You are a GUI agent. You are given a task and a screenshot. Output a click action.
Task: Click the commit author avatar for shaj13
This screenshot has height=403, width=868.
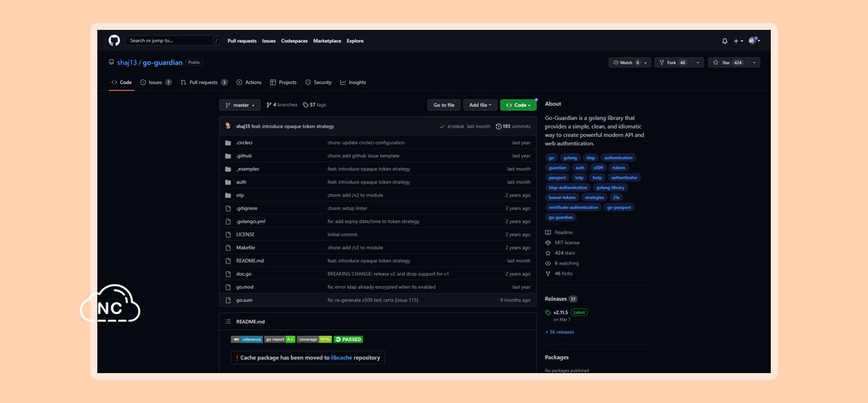[x=228, y=126]
